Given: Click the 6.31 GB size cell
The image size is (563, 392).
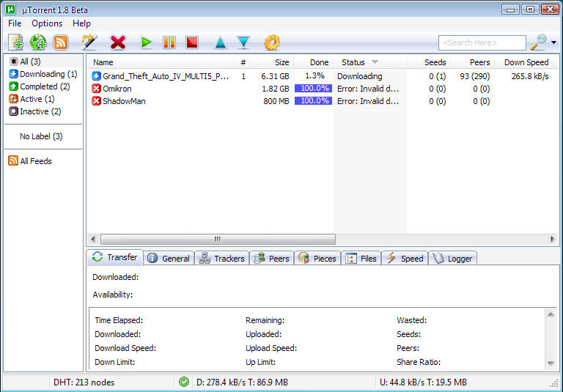Looking at the screenshot, I should pos(275,76).
